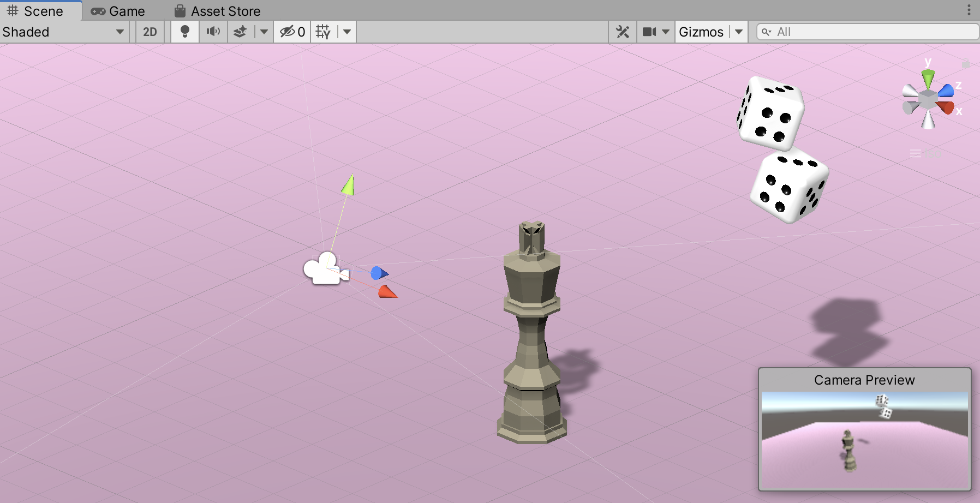Click the center cube of orientation gizmo
980x503 pixels.
click(928, 99)
